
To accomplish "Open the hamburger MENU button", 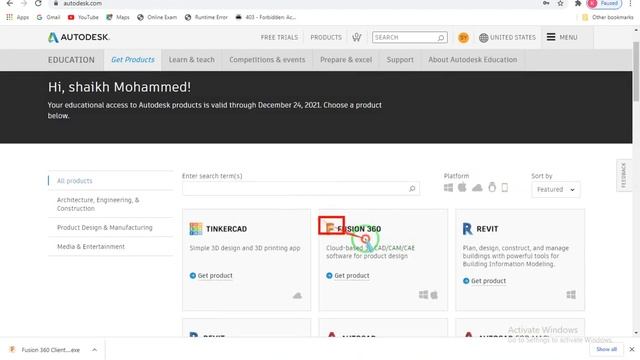I will 562,37.
